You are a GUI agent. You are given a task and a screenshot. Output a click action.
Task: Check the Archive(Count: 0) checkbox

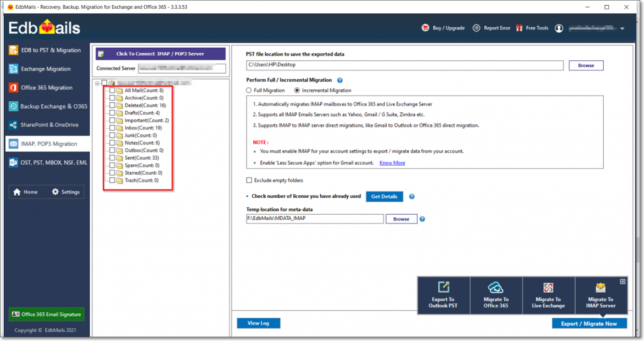tap(112, 98)
